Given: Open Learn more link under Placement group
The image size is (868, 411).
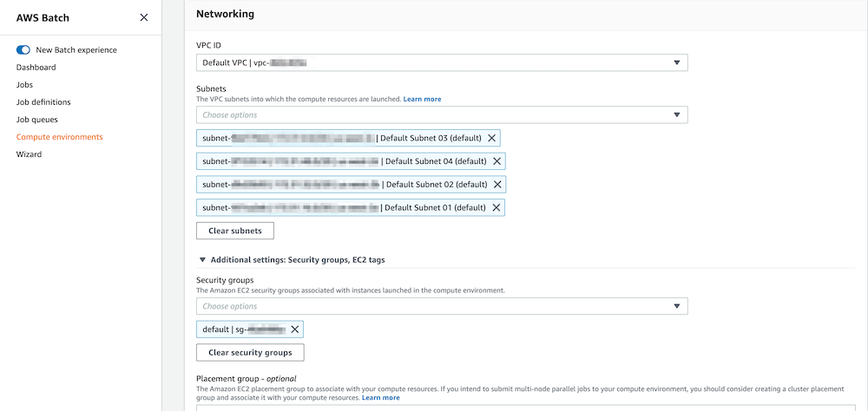Looking at the screenshot, I should [x=380, y=398].
